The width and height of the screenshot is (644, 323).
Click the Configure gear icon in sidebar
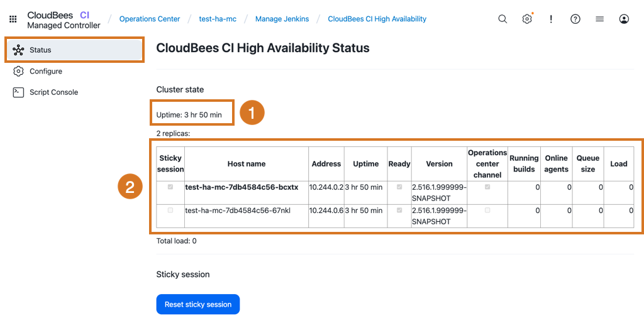18,71
